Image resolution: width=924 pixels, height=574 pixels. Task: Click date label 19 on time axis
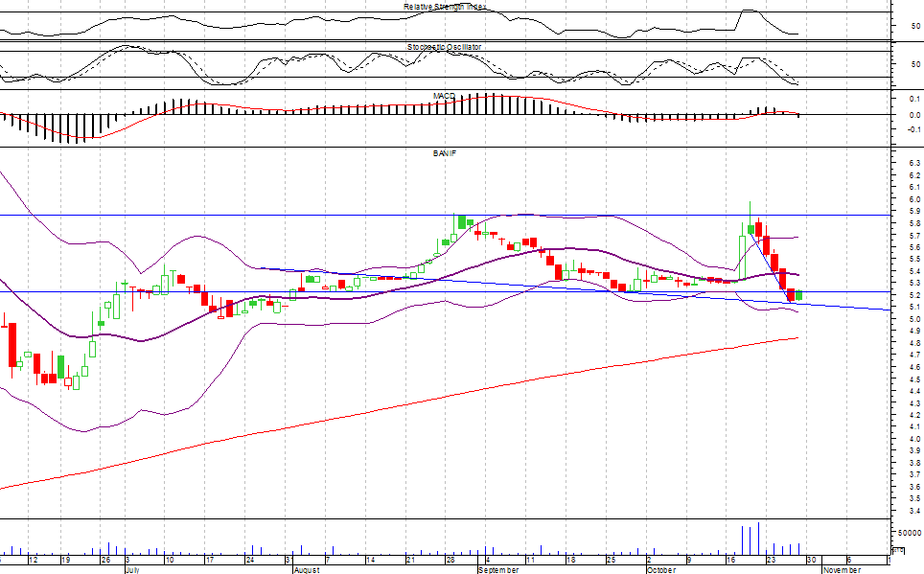[x=65, y=560]
